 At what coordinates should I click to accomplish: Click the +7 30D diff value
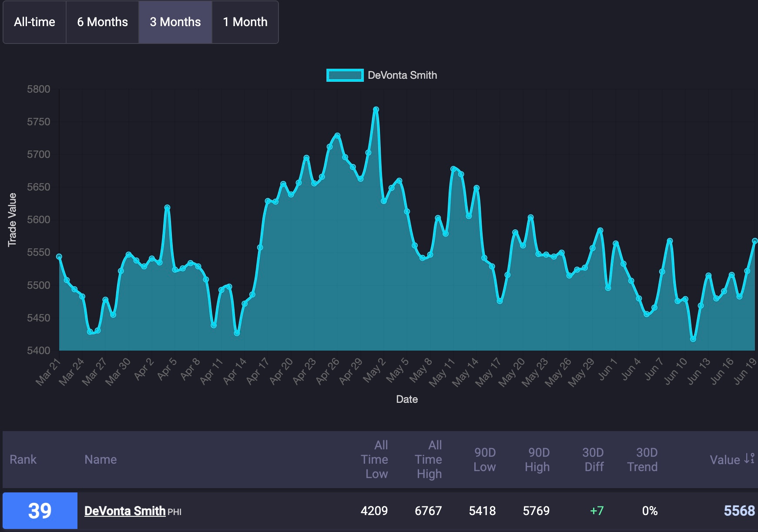coord(597,511)
